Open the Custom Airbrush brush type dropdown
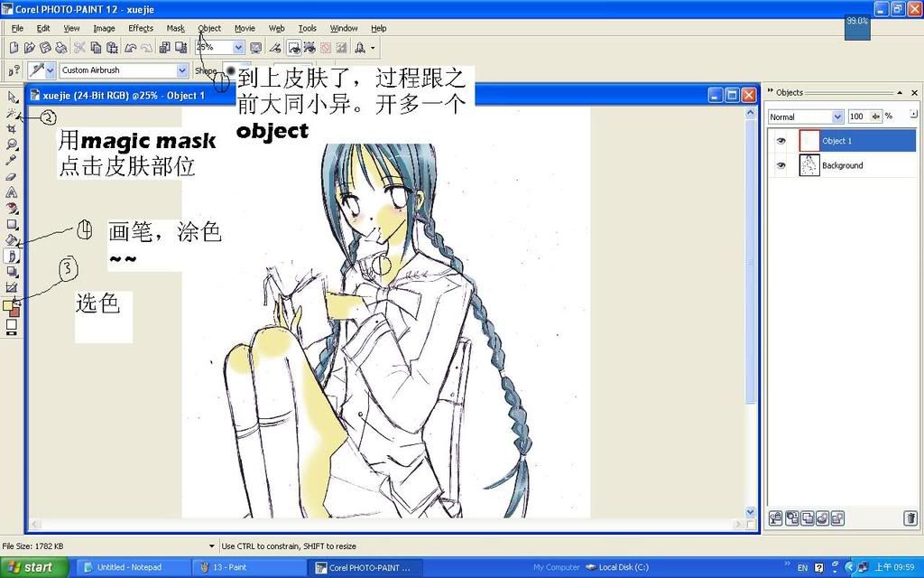The image size is (924, 578). [x=182, y=70]
